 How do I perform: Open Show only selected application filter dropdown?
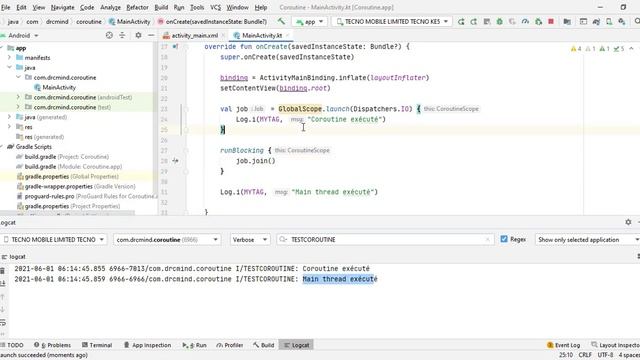pos(587,240)
